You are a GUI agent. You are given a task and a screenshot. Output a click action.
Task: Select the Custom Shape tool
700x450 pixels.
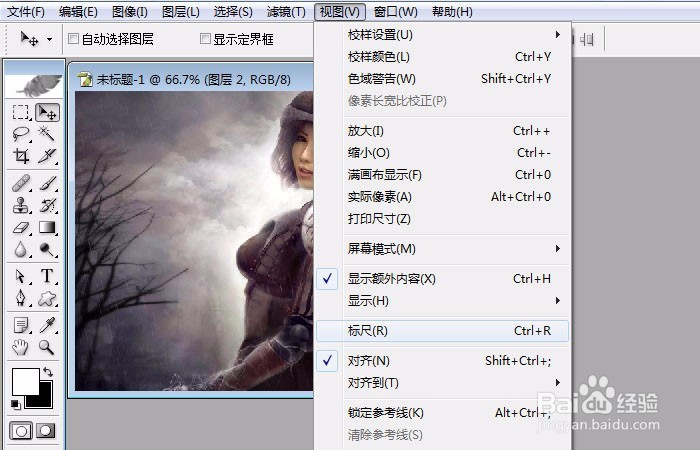tap(47, 298)
